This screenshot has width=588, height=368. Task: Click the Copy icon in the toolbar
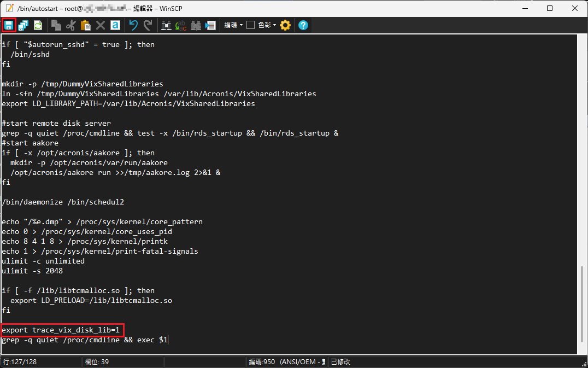(56, 25)
